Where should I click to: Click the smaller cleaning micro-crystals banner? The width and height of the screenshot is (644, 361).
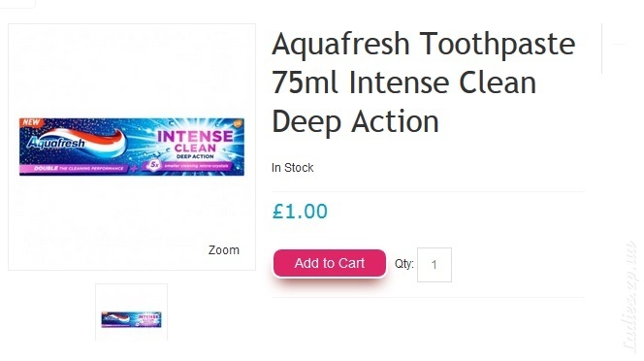[x=196, y=166]
